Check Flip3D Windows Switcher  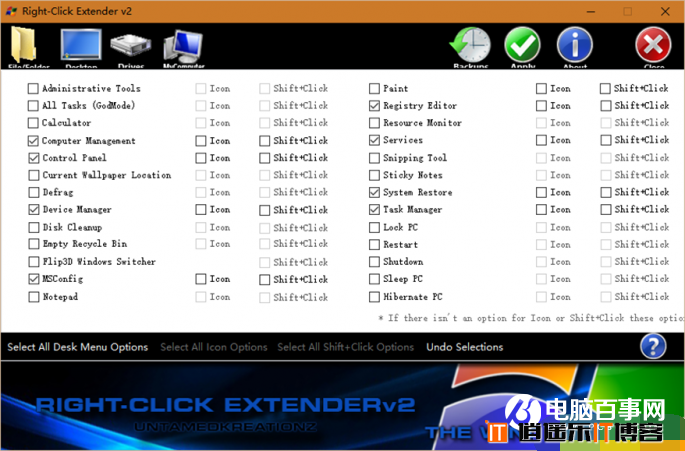click(34, 262)
